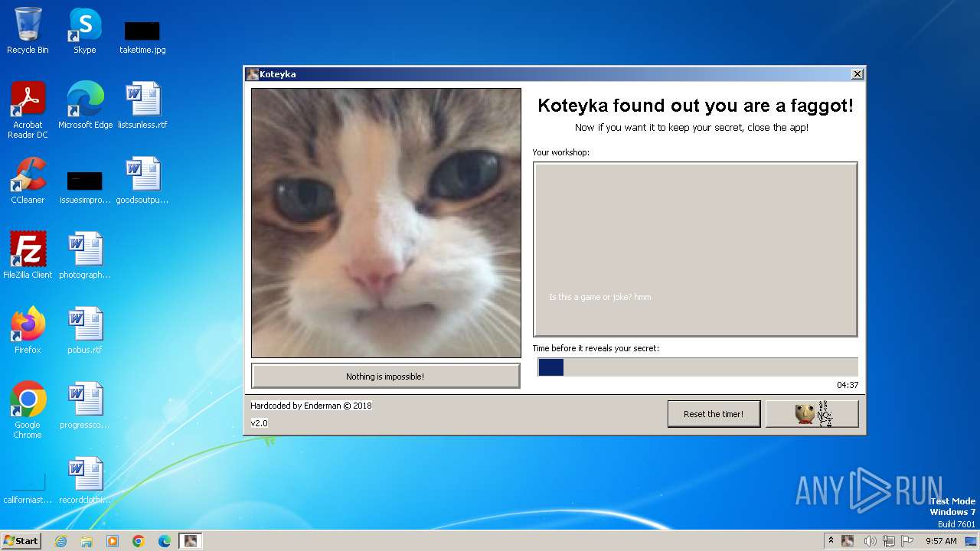Select californiast... file icon
Image resolution: width=980 pixels, height=551 pixels.
(x=28, y=488)
